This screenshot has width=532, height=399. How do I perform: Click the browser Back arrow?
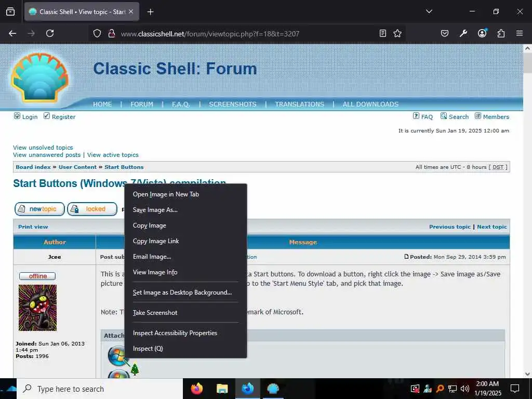coord(12,33)
